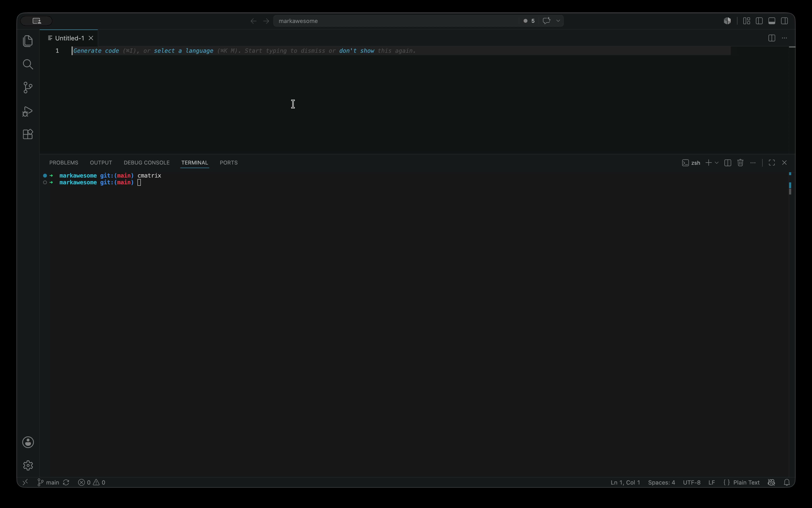Switch to the PROBLEMS tab
Viewport: 812px width, 508px height.
pyautogui.click(x=64, y=163)
